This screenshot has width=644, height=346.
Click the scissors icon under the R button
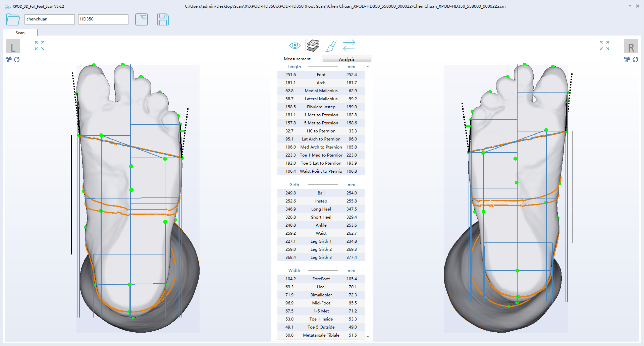627,60
